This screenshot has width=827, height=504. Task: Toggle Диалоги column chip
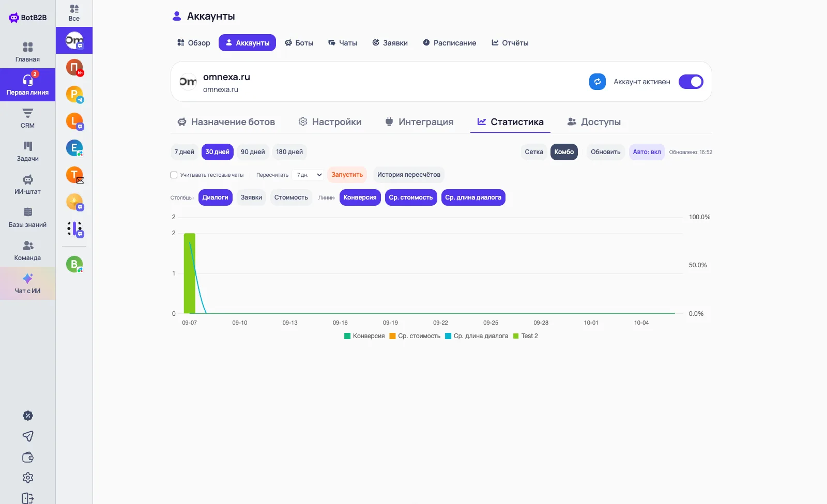(215, 197)
